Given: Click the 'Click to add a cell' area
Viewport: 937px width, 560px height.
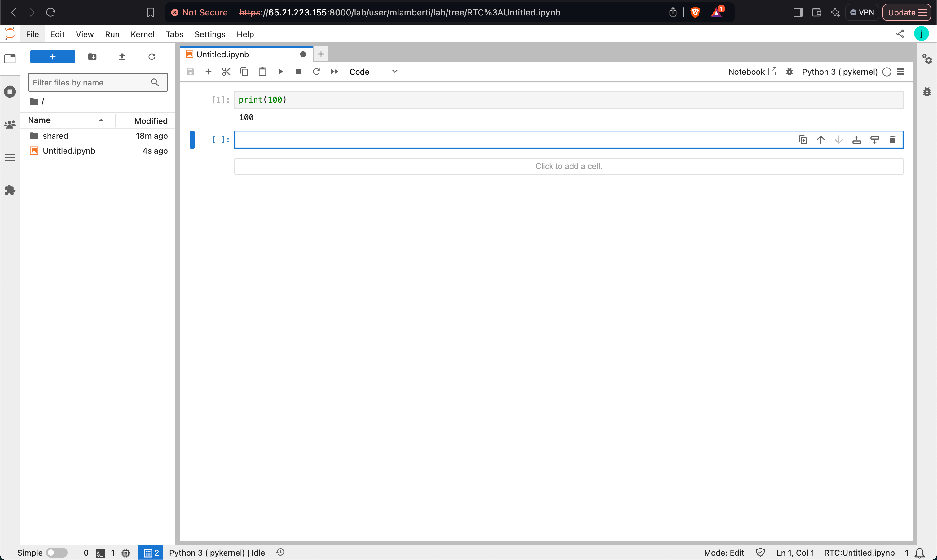Looking at the screenshot, I should point(569,166).
